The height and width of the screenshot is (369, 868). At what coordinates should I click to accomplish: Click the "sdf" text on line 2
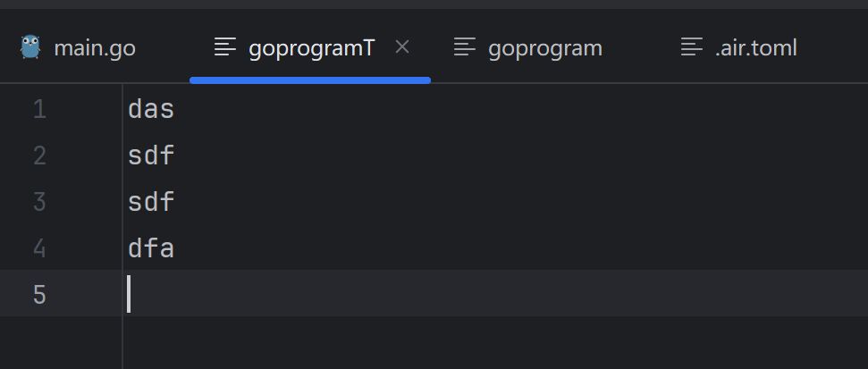click(x=151, y=156)
